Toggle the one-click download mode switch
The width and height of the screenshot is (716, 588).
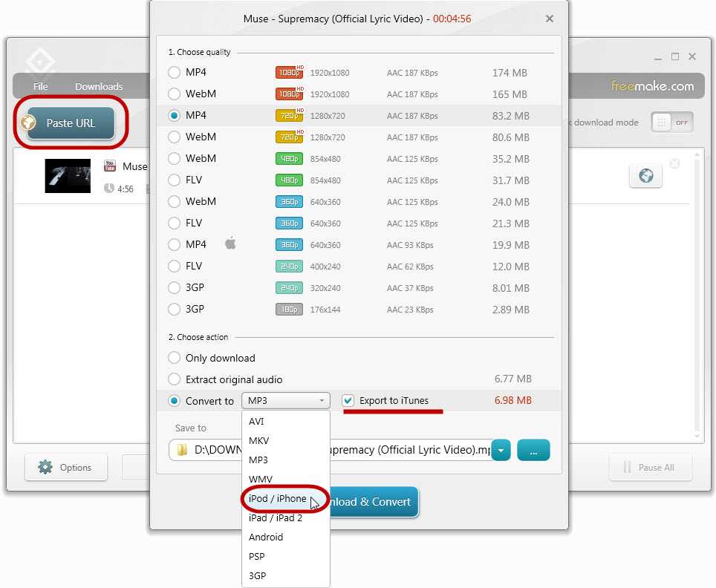pos(671,122)
